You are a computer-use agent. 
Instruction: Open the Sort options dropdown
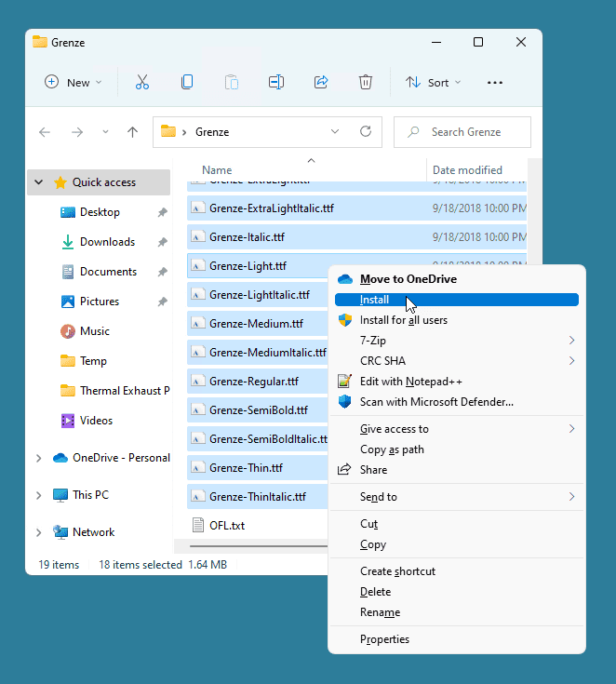tap(433, 83)
